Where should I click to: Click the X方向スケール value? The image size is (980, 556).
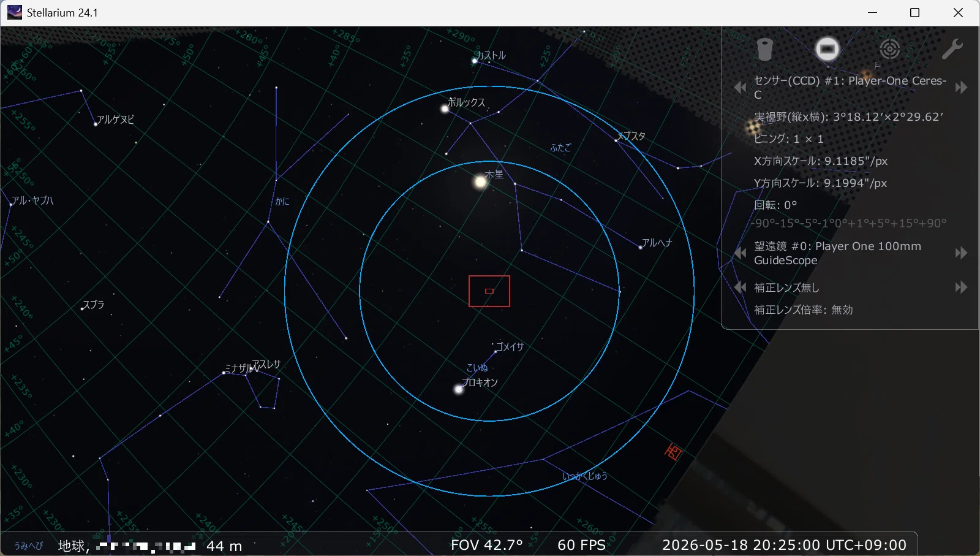pos(821,161)
